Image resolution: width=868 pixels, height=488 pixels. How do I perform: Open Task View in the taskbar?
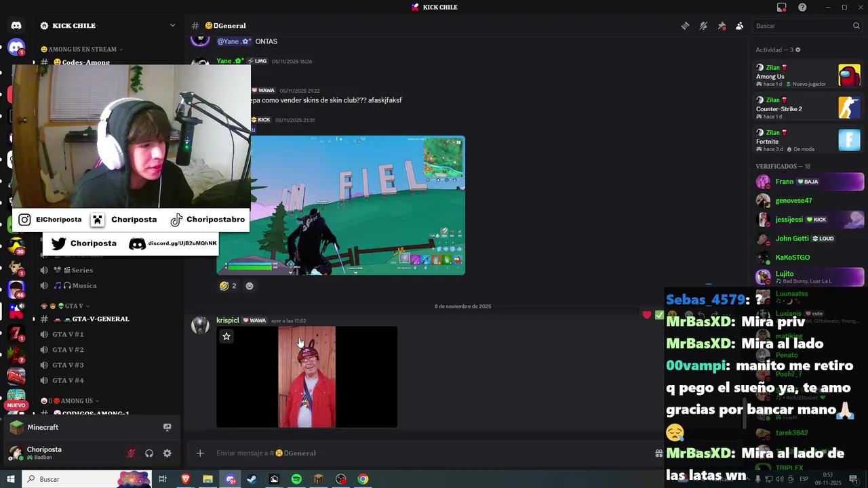point(163,479)
